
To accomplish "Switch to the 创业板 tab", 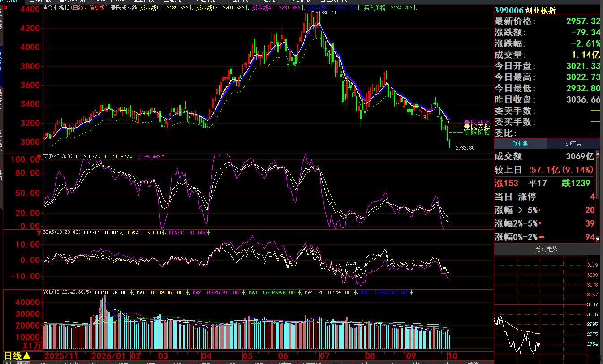I will click(x=521, y=144).
